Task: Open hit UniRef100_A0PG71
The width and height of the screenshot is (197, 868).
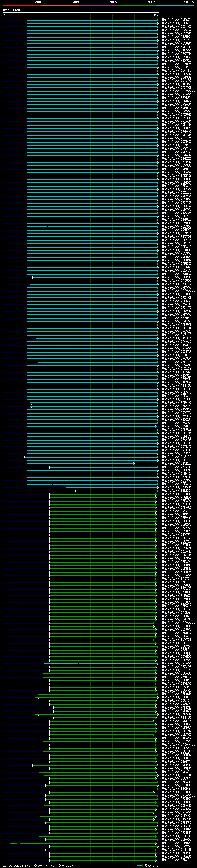Action: tap(177, 20)
